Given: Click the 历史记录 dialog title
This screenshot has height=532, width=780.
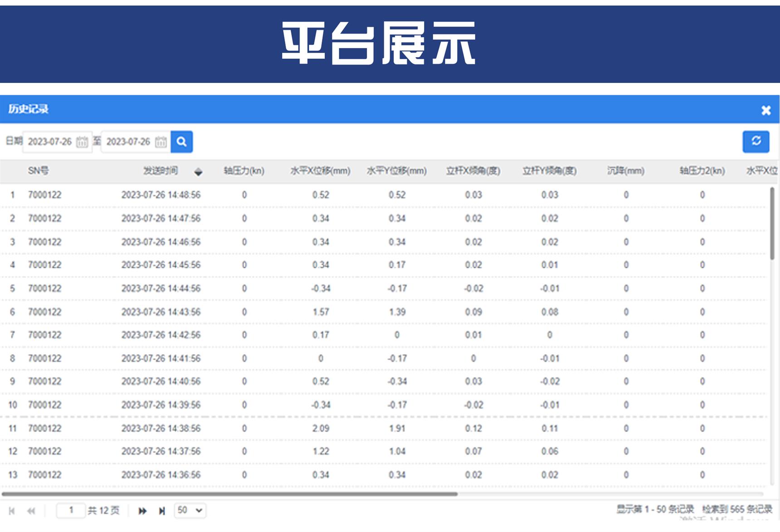Looking at the screenshot, I should click(28, 109).
